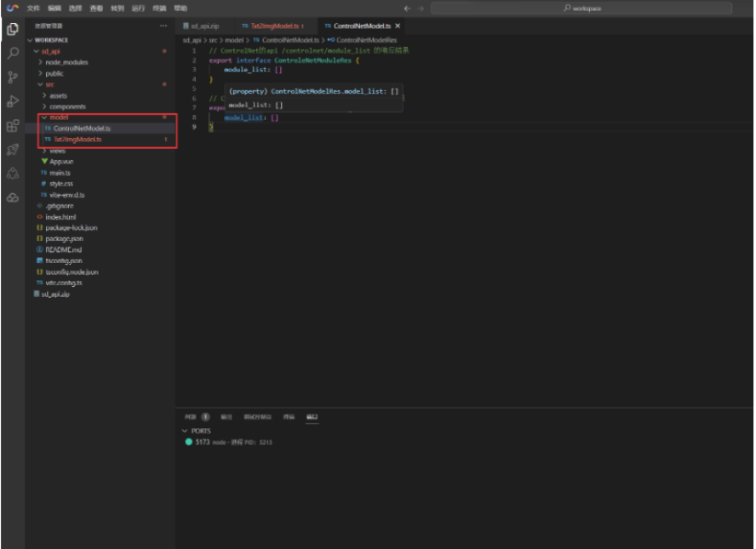756x549 pixels.
Task: Close the ControlNetModel.ts editor tab
Action: (398, 26)
